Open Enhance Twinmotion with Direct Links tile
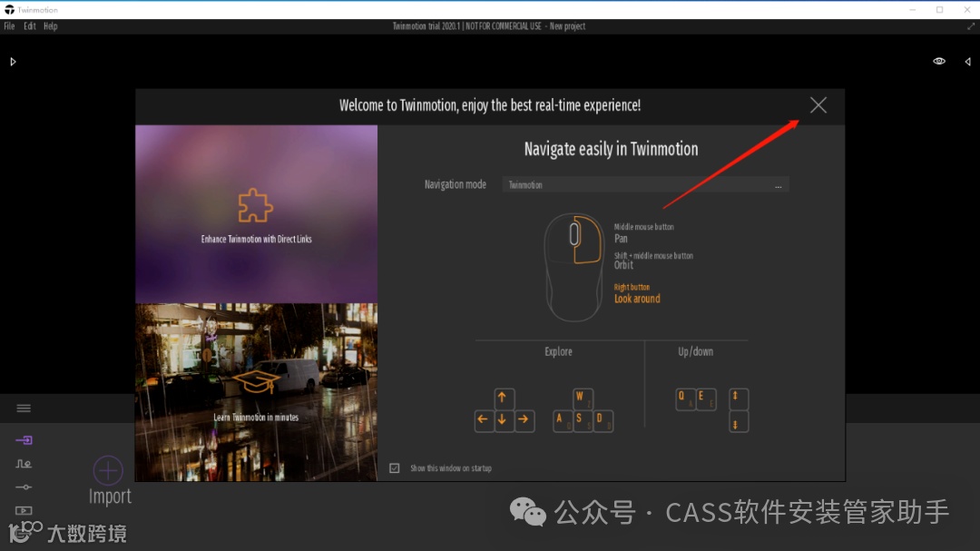This screenshot has width=980, height=551. click(x=256, y=214)
